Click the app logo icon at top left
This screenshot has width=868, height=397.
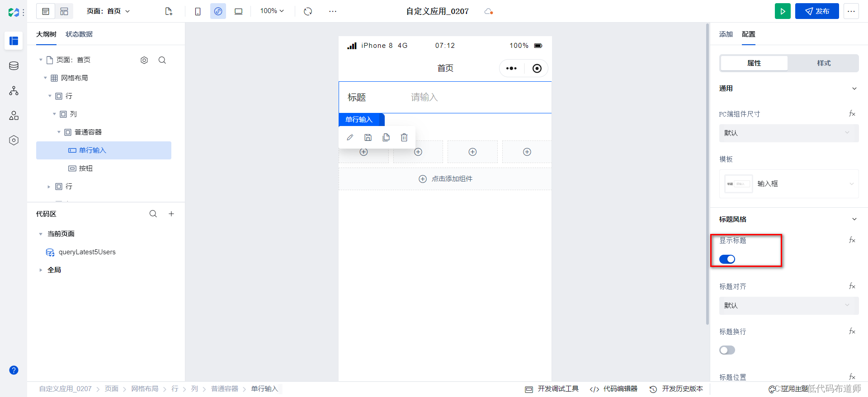(14, 12)
